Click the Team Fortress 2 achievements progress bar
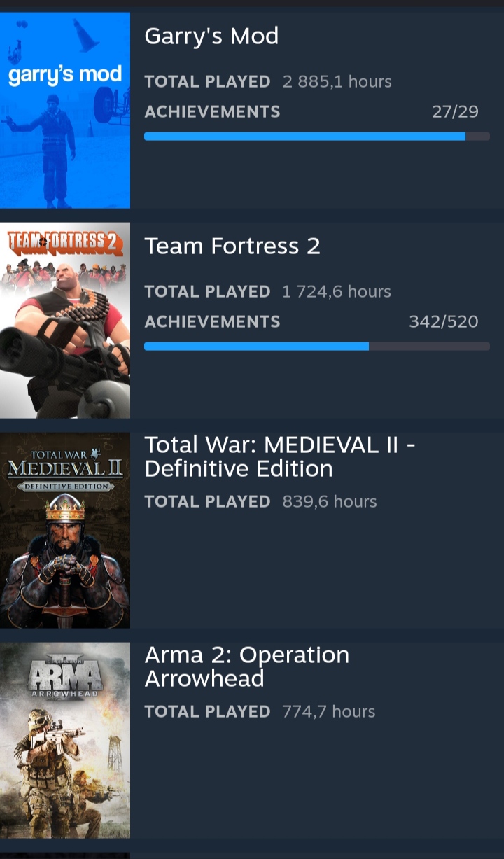504x859 pixels. pos(316,347)
